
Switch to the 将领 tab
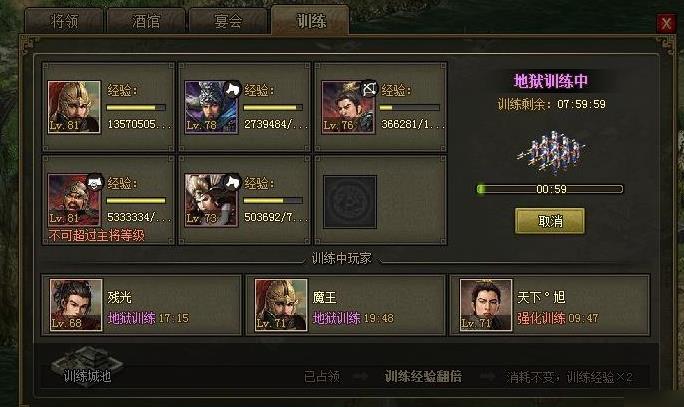[x=64, y=21]
